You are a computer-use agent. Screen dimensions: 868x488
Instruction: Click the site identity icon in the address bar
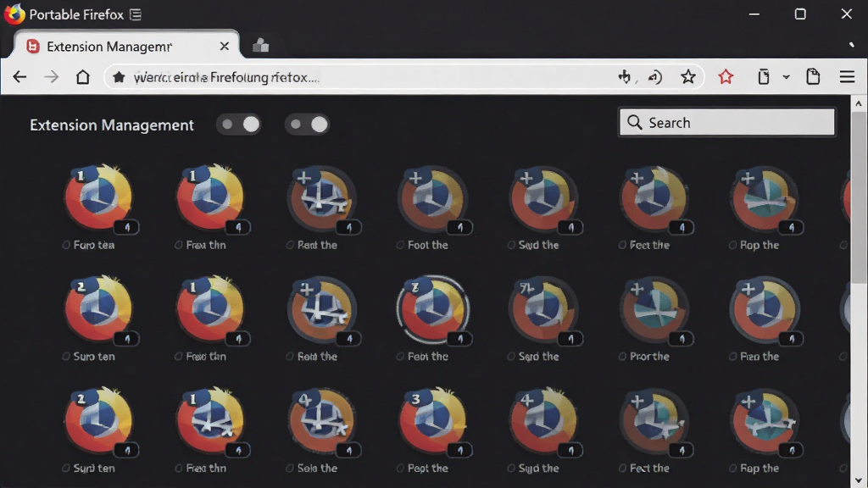[x=119, y=77]
